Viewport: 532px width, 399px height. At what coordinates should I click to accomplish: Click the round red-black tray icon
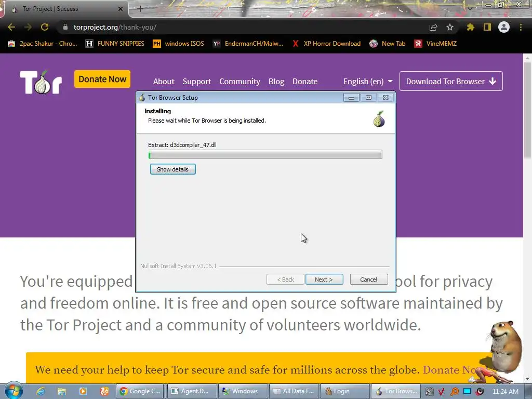pyautogui.click(x=480, y=392)
